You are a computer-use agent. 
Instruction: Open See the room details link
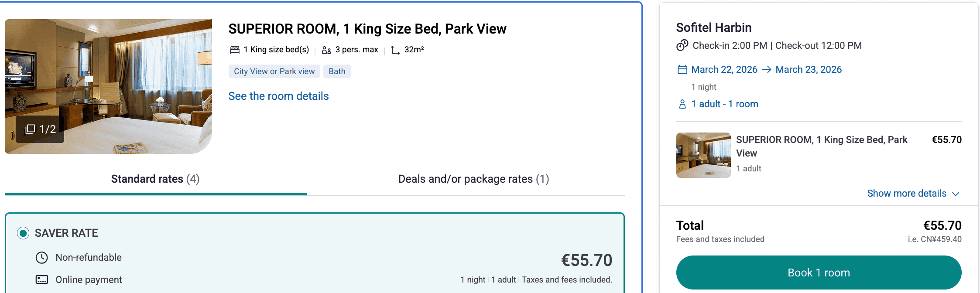tap(278, 96)
